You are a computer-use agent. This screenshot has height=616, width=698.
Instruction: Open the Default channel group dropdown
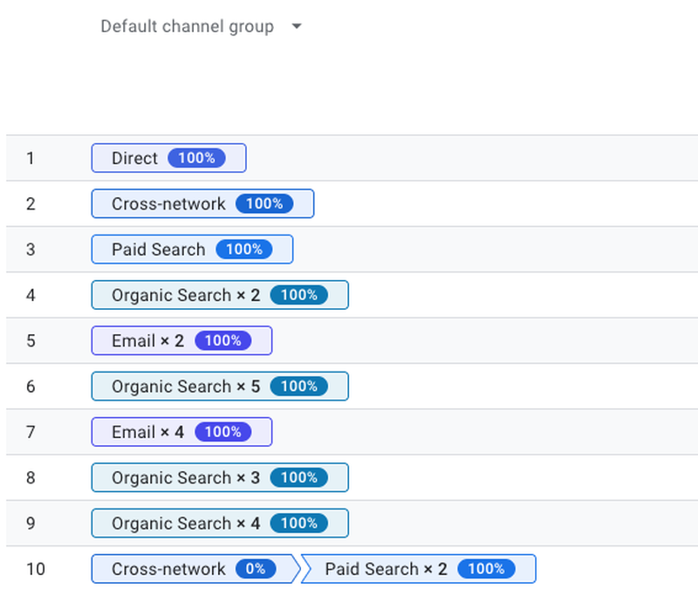tap(202, 26)
